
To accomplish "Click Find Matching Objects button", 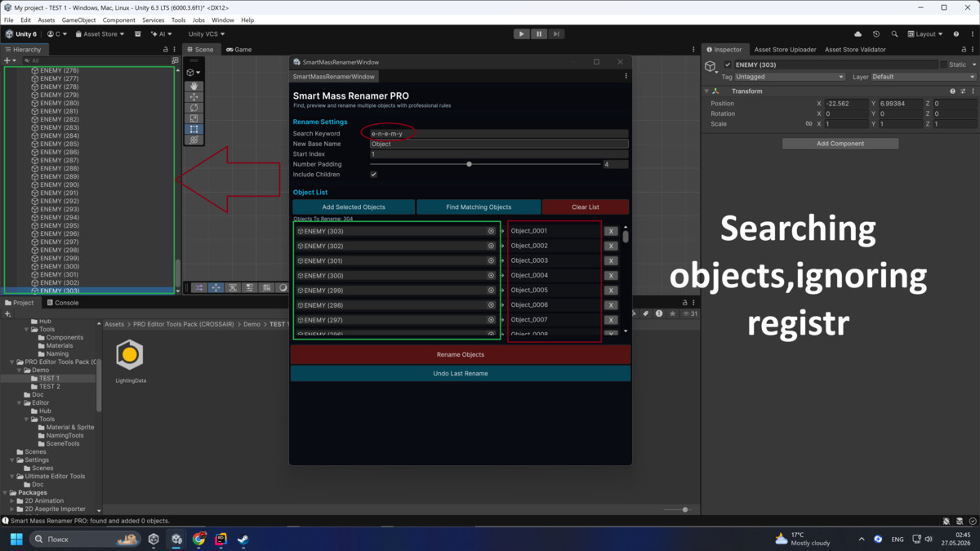I will [479, 207].
